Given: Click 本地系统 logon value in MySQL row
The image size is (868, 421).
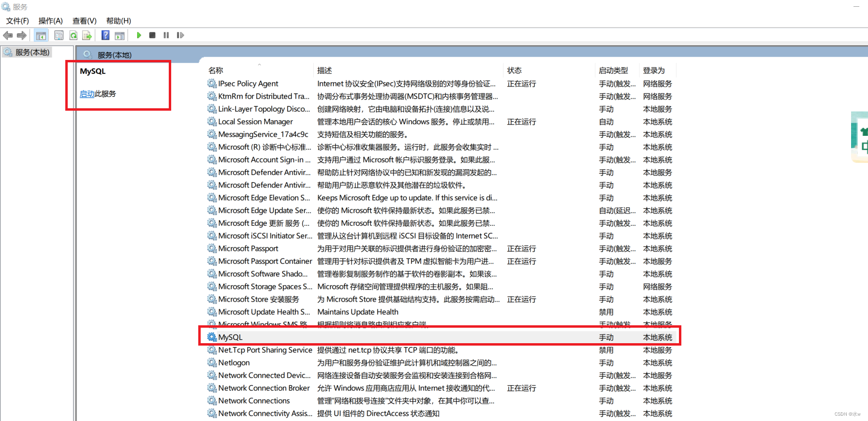Looking at the screenshot, I should (x=657, y=337).
